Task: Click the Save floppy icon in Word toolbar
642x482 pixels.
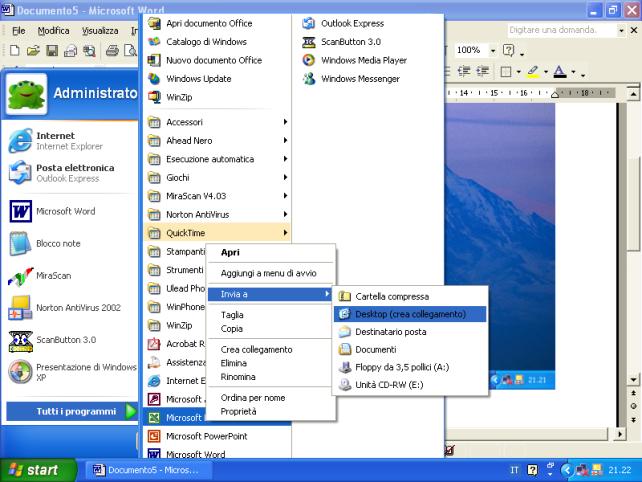Action: point(52,50)
